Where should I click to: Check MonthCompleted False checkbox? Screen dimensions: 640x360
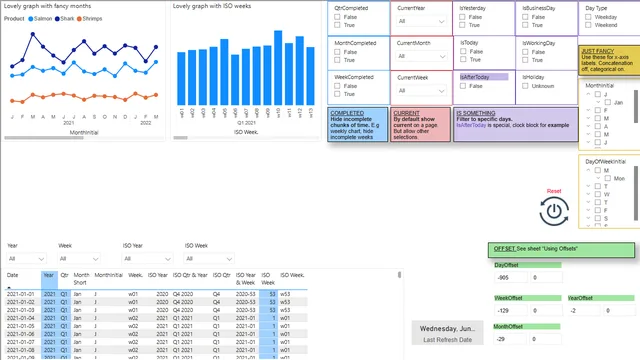(337, 52)
